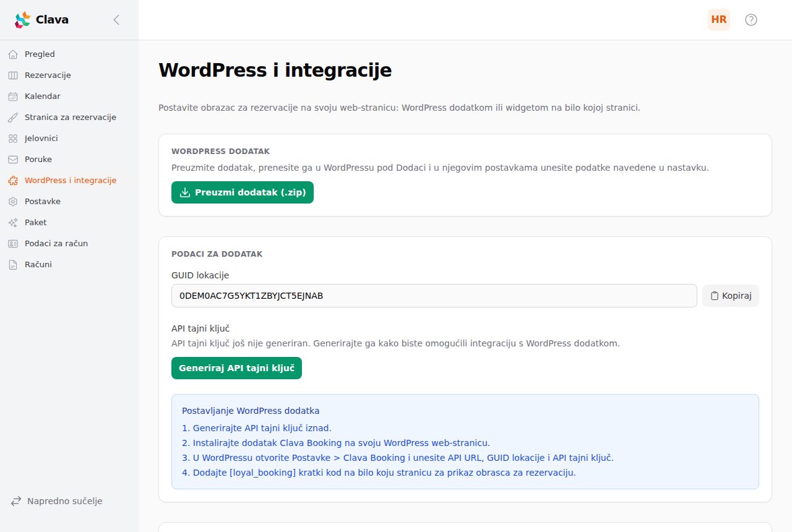Click the envelope icon beside Poruke

pos(13,160)
